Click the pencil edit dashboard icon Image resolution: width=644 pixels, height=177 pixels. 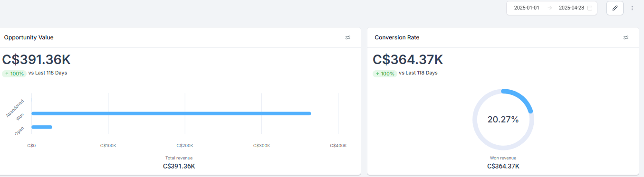[615, 8]
